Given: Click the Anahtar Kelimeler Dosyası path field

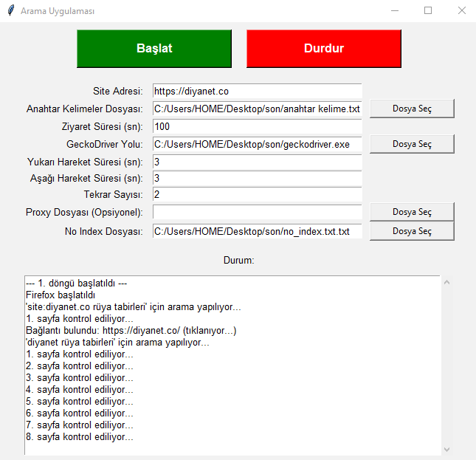Looking at the screenshot, I should [258, 109].
